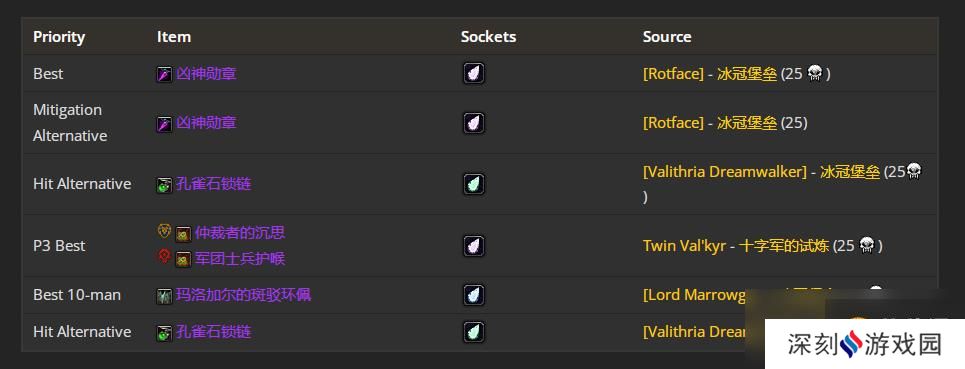Image resolution: width=965 pixels, height=369 pixels.
Task: Click socket gem in Best 10-man row
Action: click(473, 295)
